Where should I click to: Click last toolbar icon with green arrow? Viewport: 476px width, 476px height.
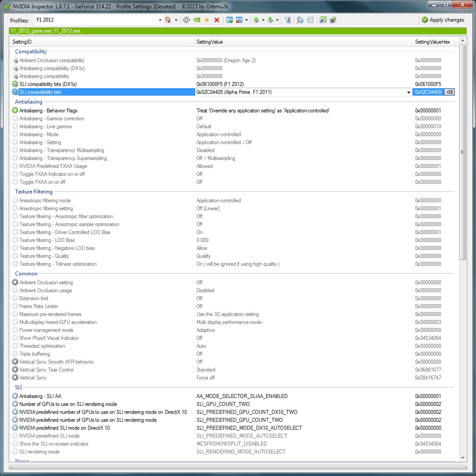[333, 20]
